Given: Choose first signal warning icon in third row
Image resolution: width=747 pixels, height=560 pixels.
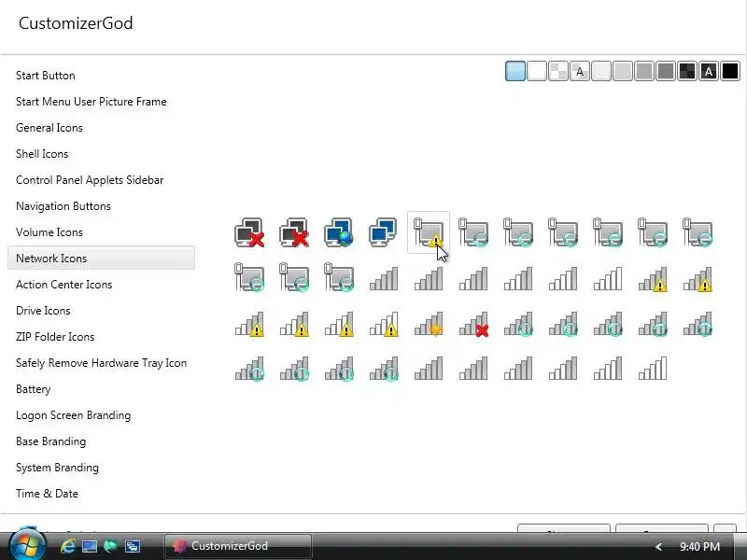Looking at the screenshot, I should click(x=249, y=324).
